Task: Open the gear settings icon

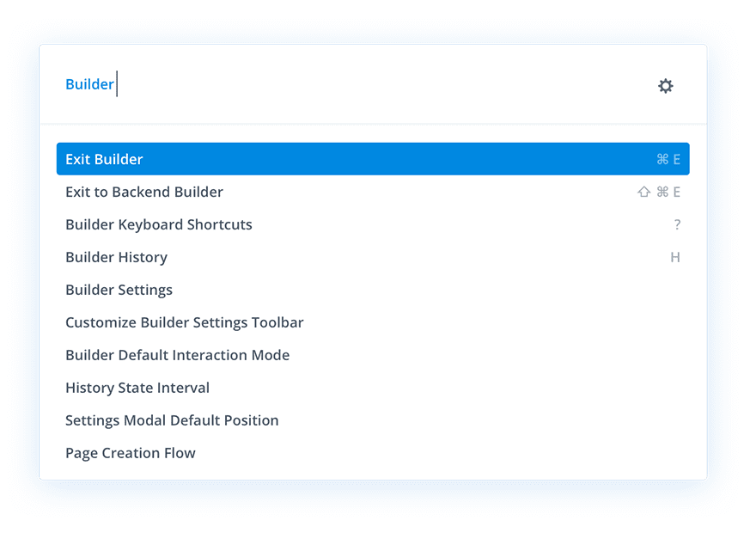Action: pos(665,86)
